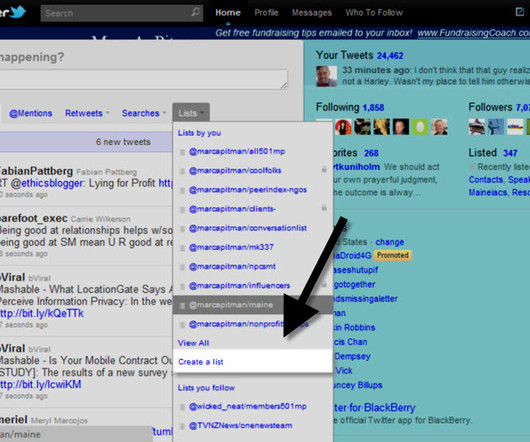Image resolution: width=530 pixels, height=442 pixels.
Task: Click the Contacts list link under Listed
Action: click(x=486, y=180)
